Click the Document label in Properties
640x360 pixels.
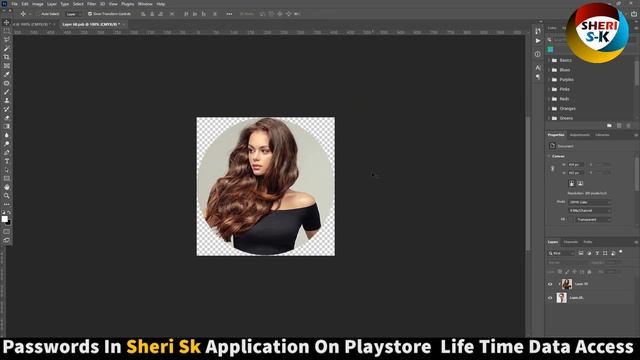click(x=565, y=146)
